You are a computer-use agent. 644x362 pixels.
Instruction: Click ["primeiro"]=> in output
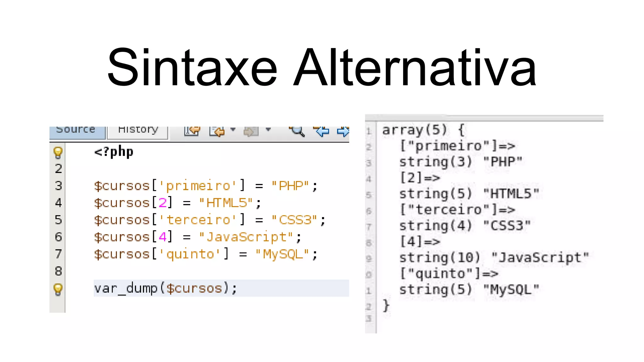tap(457, 146)
